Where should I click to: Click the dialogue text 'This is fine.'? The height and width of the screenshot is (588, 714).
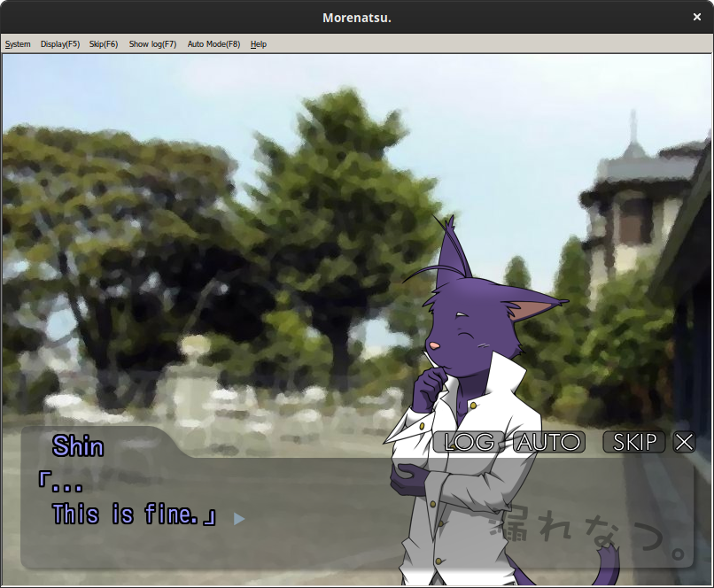pyautogui.click(x=126, y=514)
